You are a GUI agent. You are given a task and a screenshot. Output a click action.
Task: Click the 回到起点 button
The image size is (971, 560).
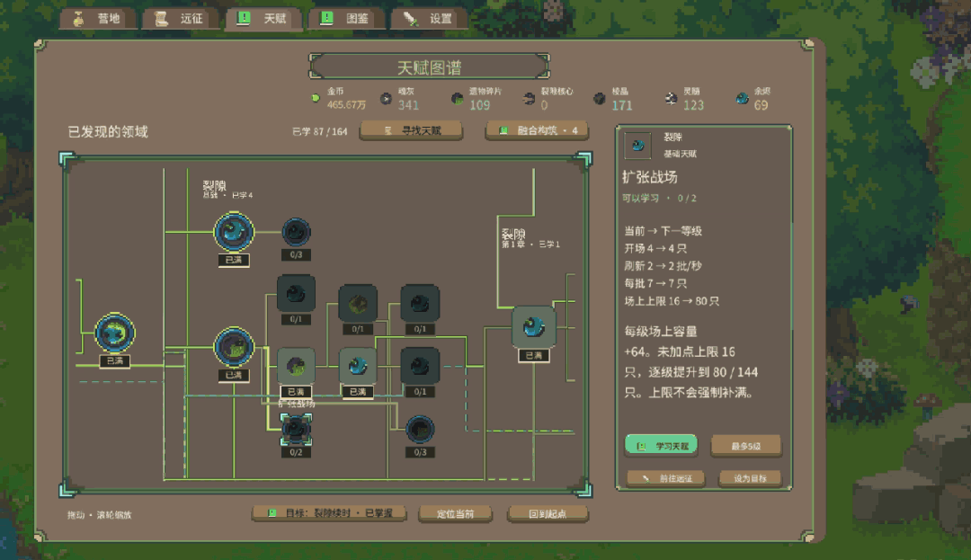coord(548,513)
